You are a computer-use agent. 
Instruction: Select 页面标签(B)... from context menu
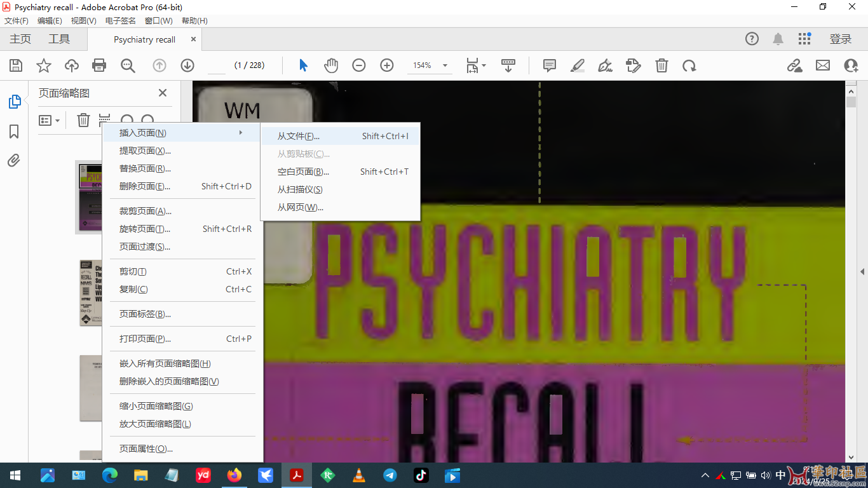[x=182, y=314]
